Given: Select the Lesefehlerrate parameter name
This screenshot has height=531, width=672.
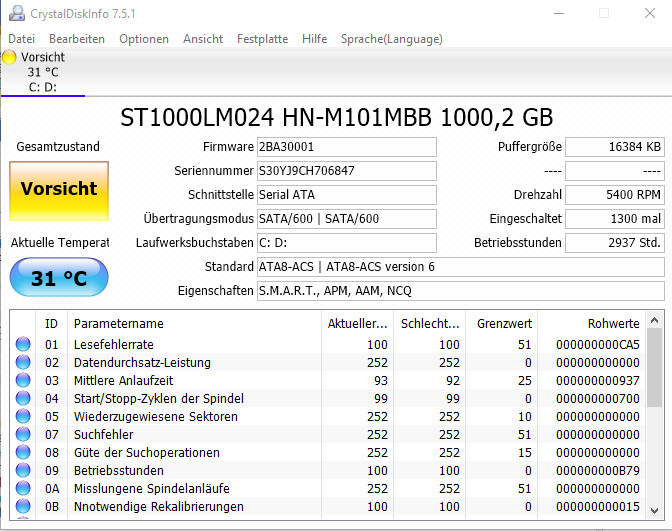Looking at the screenshot, I should tap(114, 345).
